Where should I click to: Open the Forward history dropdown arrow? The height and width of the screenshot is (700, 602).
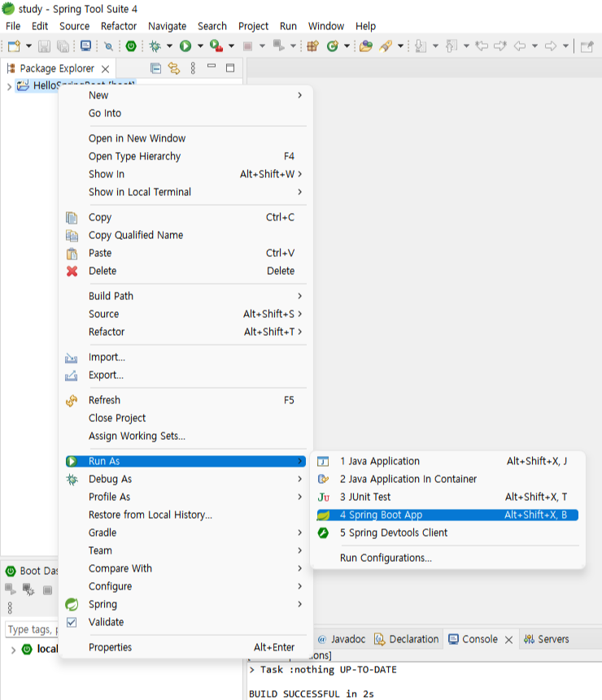click(x=565, y=46)
